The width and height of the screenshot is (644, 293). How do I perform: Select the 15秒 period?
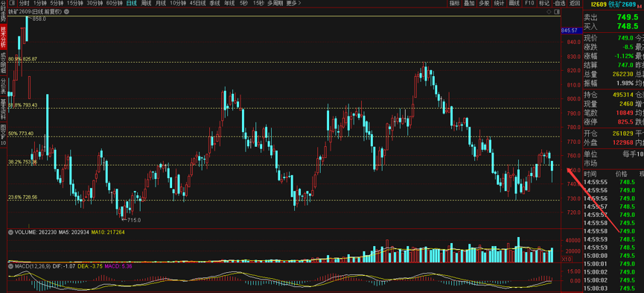258,3
